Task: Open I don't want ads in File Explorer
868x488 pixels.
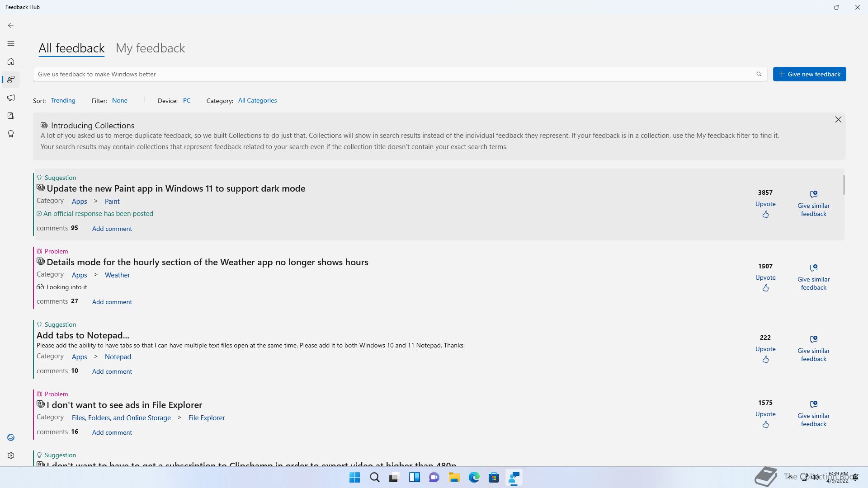Action: point(124,405)
